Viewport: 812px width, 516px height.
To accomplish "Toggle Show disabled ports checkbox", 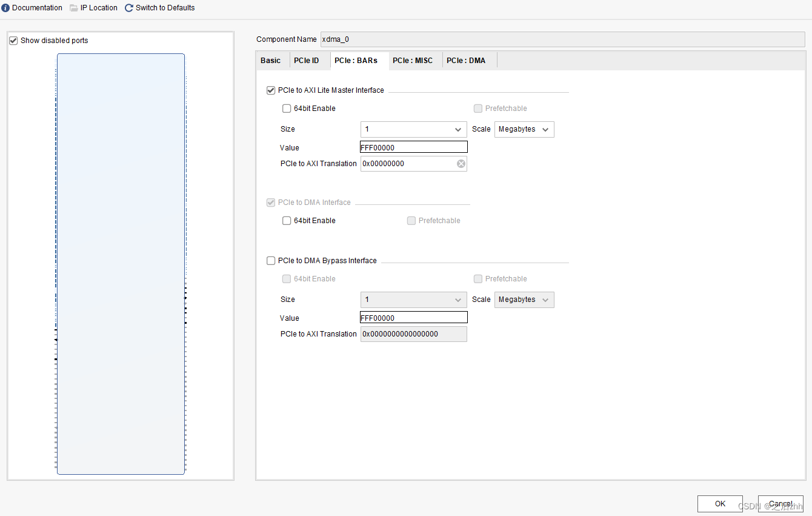I will pyautogui.click(x=13, y=41).
